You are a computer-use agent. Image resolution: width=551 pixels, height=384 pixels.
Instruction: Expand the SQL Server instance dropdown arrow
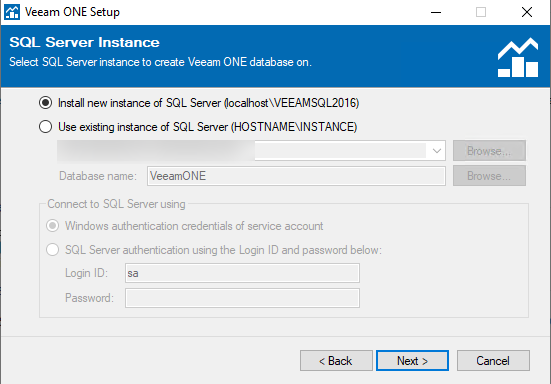437,151
